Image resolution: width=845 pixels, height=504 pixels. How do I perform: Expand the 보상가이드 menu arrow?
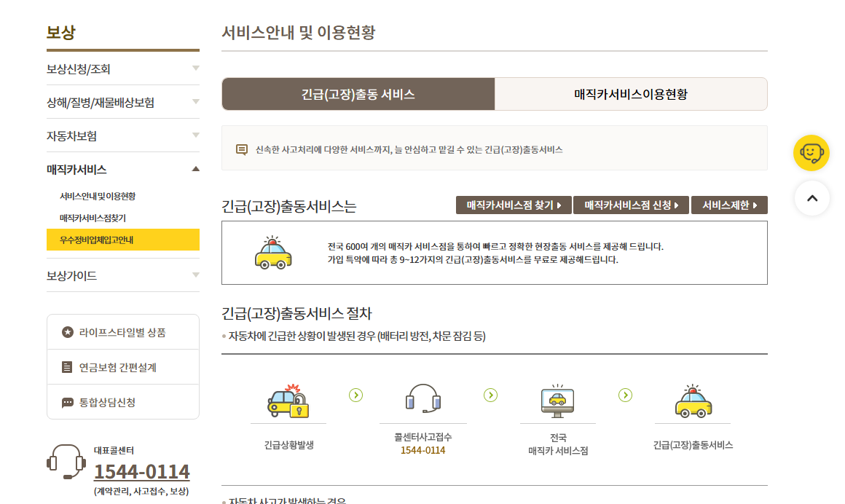(x=196, y=275)
